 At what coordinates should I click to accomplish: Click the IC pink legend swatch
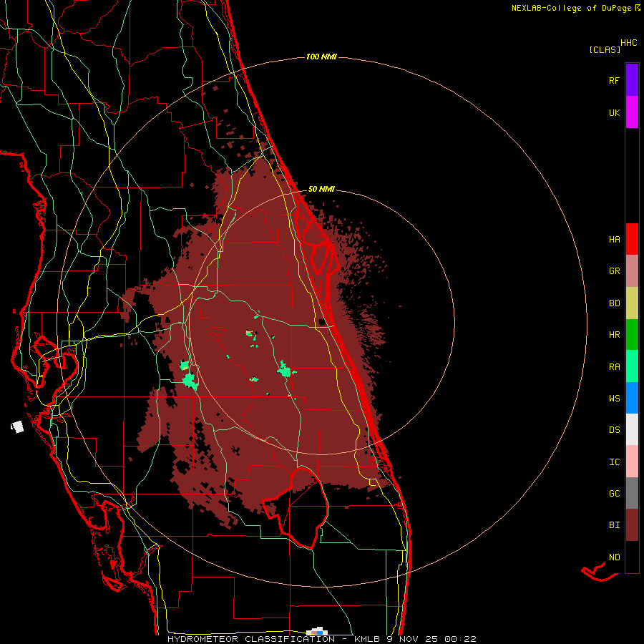[x=632, y=462]
